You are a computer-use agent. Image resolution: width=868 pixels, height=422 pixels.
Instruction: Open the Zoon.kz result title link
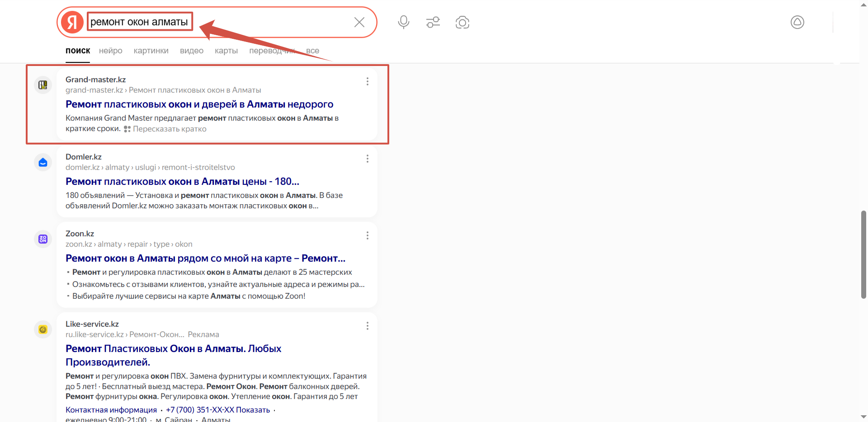205,258
